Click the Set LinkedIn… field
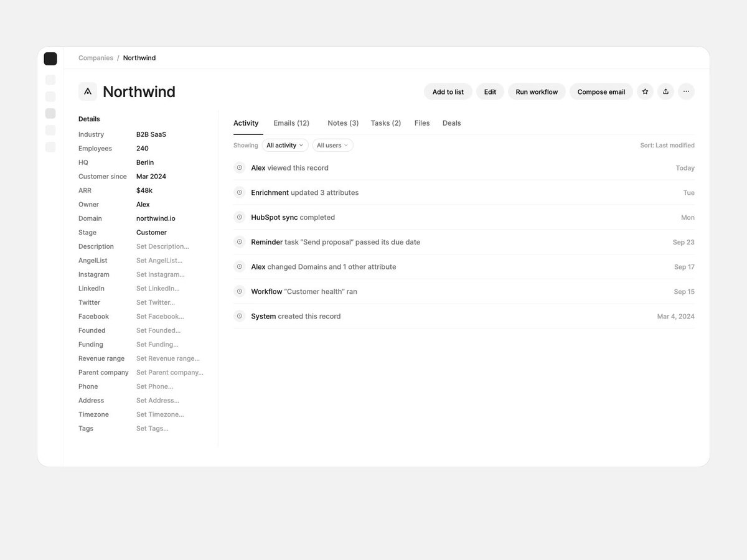The width and height of the screenshot is (747, 560). click(x=158, y=289)
